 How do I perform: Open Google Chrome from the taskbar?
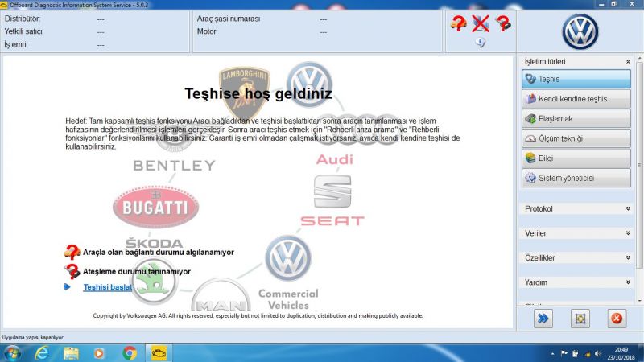(130, 353)
